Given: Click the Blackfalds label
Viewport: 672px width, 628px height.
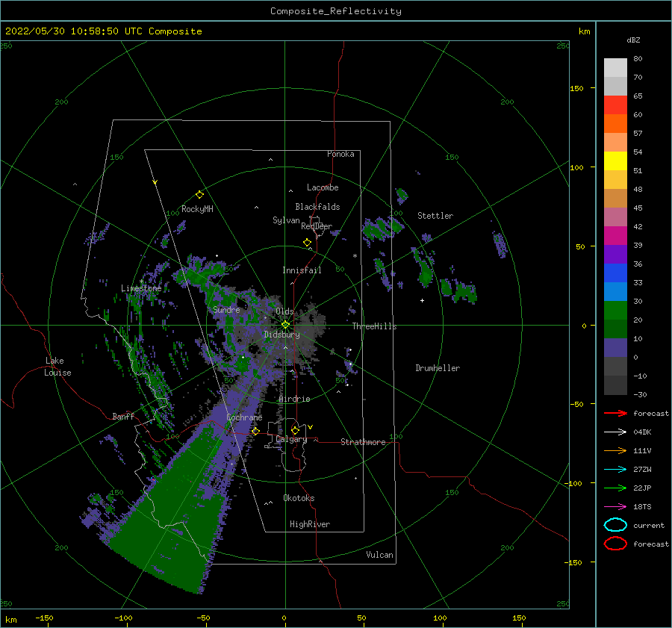Looking at the screenshot, I should (317, 207).
